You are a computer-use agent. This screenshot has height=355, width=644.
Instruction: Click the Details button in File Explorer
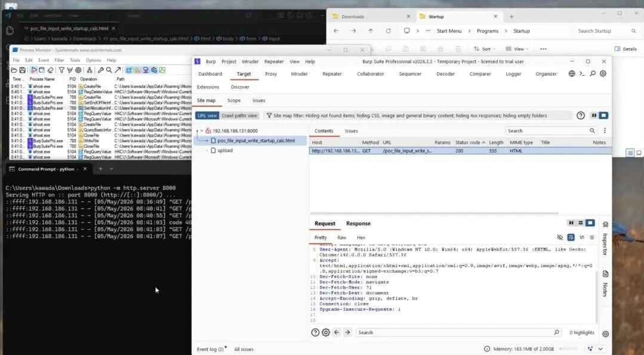[625, 49]
